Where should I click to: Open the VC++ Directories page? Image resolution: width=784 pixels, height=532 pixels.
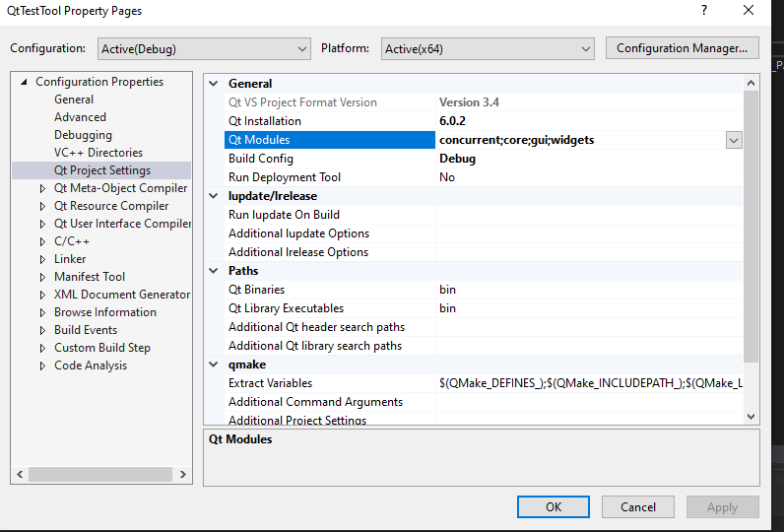(x=98, y=153)
